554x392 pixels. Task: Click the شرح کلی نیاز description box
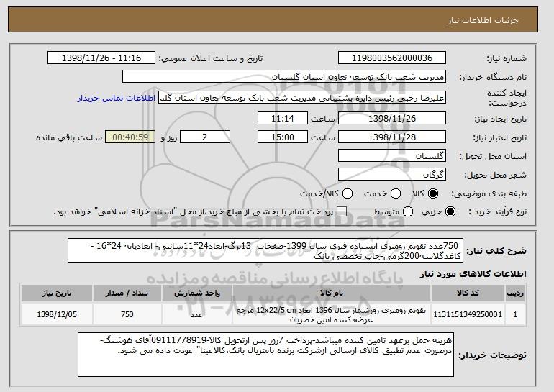(x=265, y=250)
